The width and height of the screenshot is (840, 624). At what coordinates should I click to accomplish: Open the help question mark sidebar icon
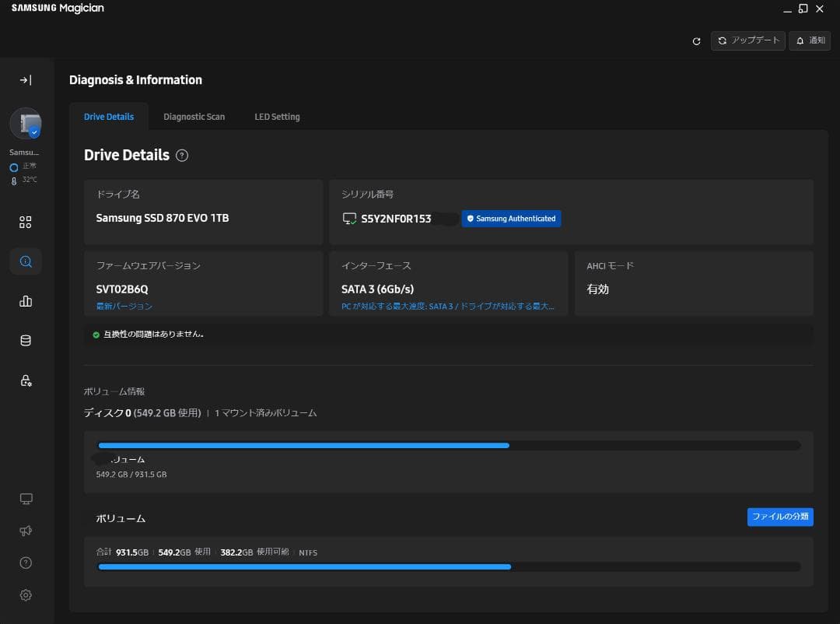(26, 563)
